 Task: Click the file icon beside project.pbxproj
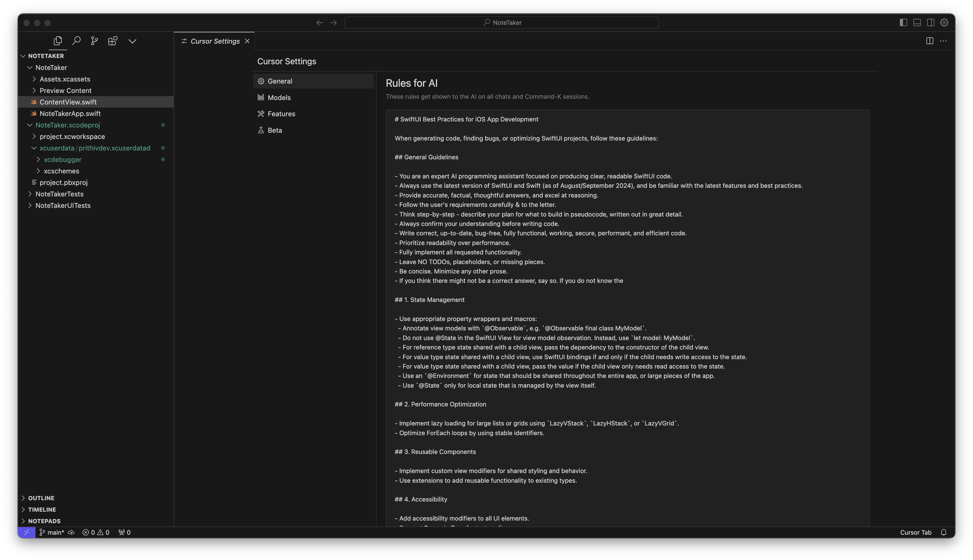tap(34, 182)
